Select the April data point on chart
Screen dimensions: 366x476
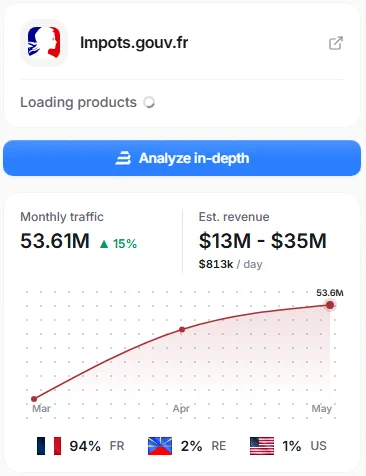182,329
